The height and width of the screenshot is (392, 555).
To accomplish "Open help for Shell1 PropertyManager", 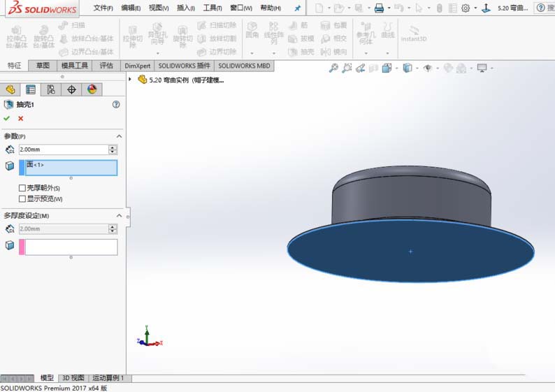I will tap(116, 104).
